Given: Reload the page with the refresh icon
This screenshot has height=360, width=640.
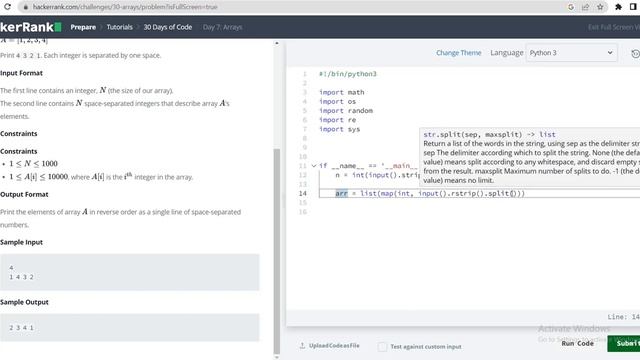Looking at the screenshot, I should pos(7,7).
